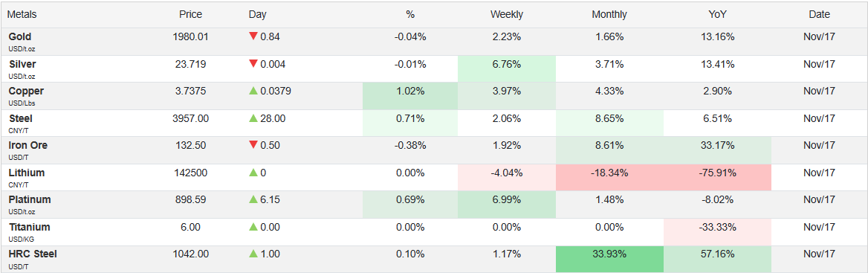Click the Metals column header
Image resolution: width=868 pixels, height=273 pixels.
pyautogui.click(x=22, y=15)
